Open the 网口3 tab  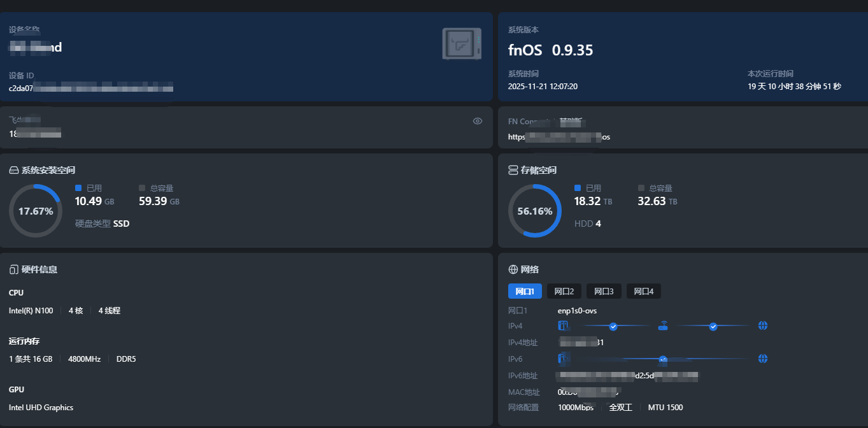click(x=603, y=291)
